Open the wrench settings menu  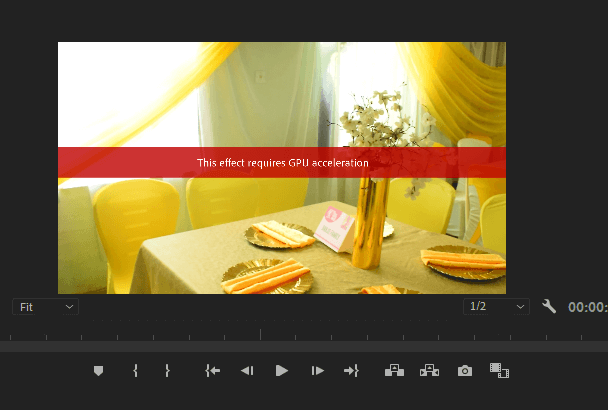549,306
